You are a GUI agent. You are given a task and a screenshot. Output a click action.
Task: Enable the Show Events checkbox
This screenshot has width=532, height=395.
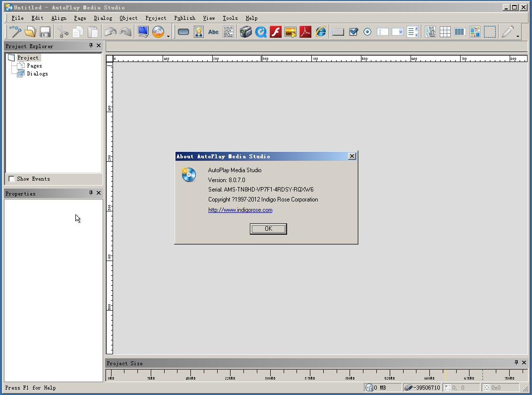pos(11,179)
